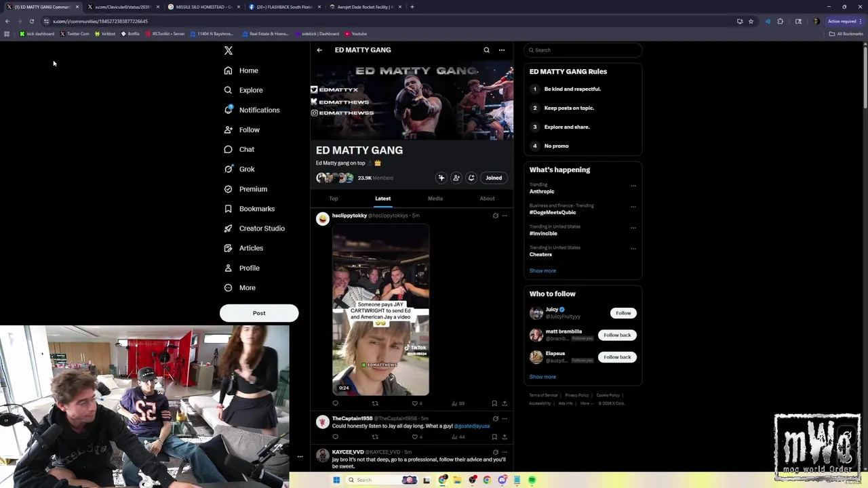The width and height of the screenshot is (868, 488).
Task: Click the Premium sidebar icon
Action: point(228,189)
